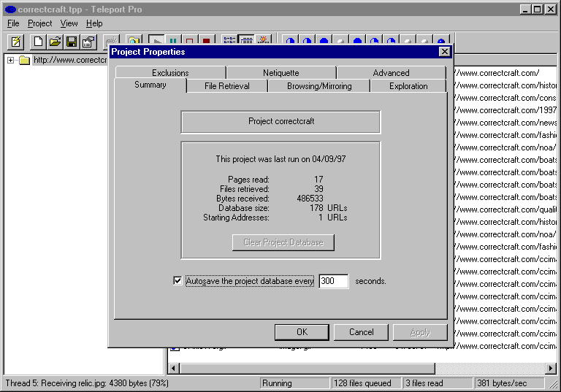This screenshot has width=561, height=392.
Task: Click the left arrow of the horizontal scrollbar
Action: tap(174, 368)
